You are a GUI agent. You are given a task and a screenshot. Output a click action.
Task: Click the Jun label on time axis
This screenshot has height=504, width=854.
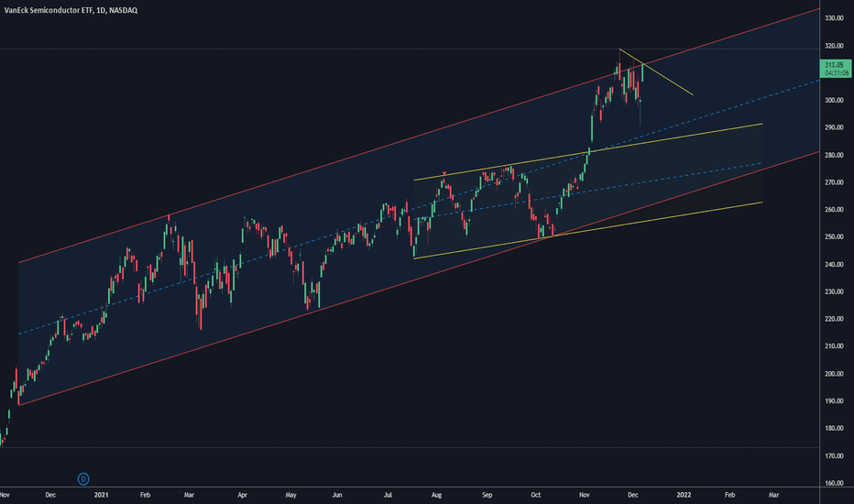[x=337, y=495]
